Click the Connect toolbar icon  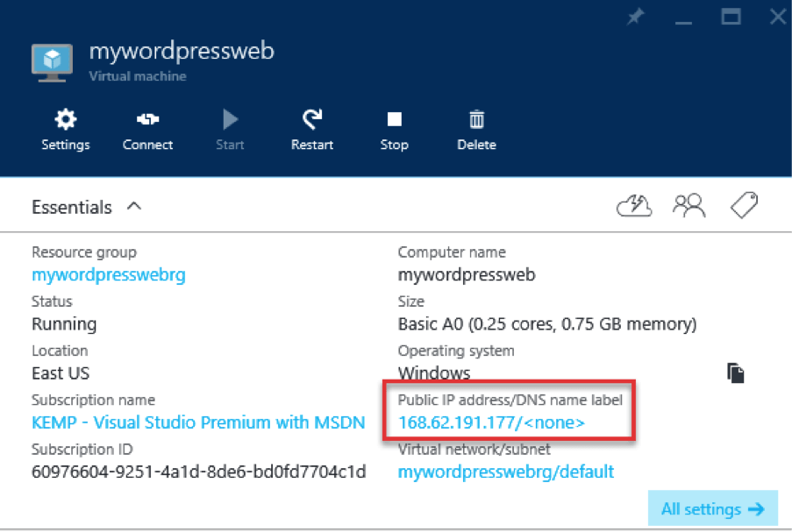[147, 120]
